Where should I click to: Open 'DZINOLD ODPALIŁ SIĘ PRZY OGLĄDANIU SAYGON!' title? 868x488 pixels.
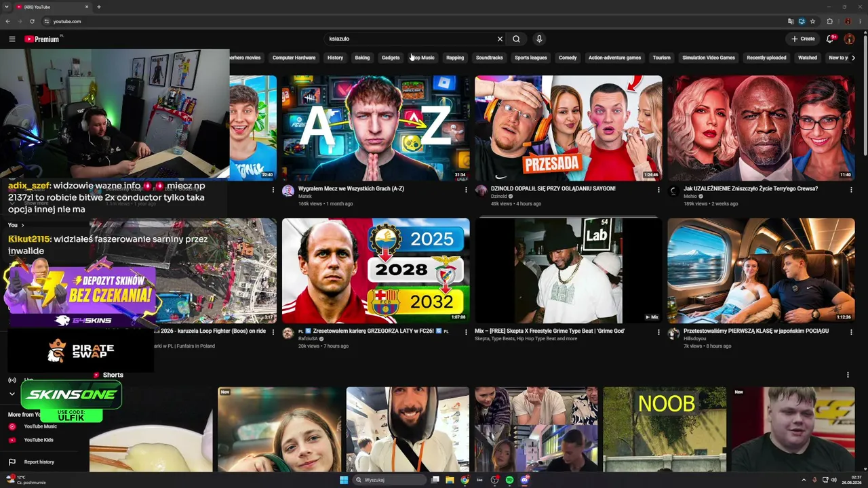tap(553, 188)
